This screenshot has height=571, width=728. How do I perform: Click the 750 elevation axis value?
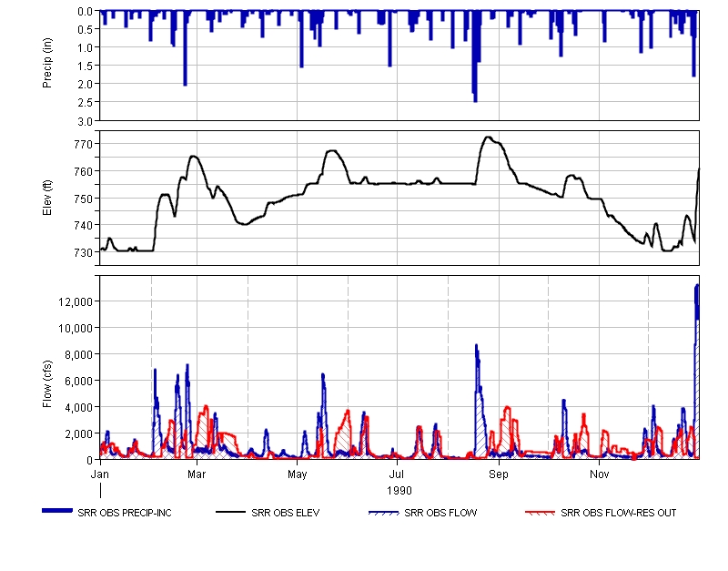pyautogui.click(x=84, y=199)
